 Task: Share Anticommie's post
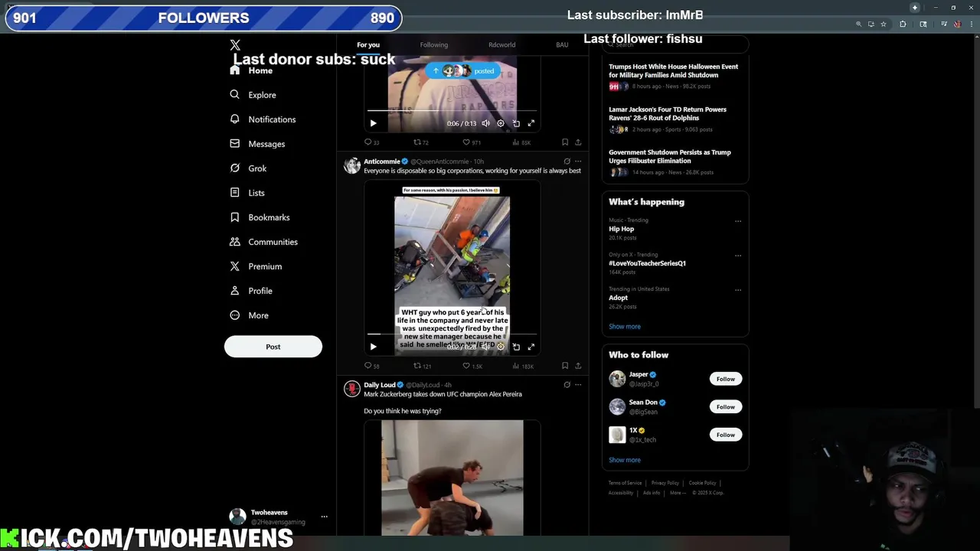coord(578,366)
